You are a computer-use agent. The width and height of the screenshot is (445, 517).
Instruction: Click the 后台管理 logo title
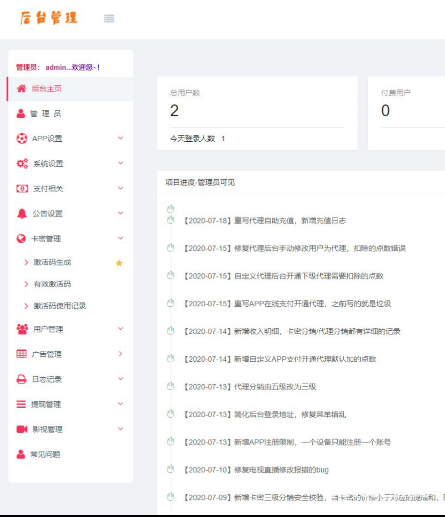coord(49,18)
